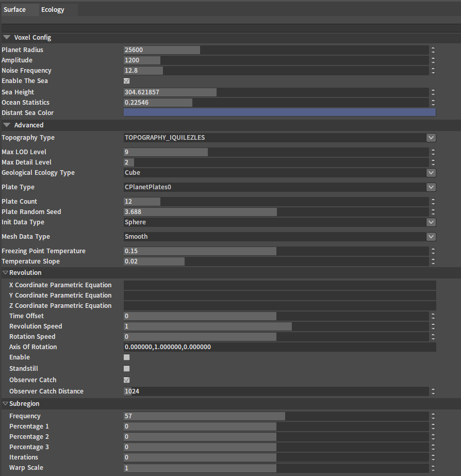Viewport: 461px width, 476px height.
Task: Collapse the Revolution section
Action: [5, 273]
